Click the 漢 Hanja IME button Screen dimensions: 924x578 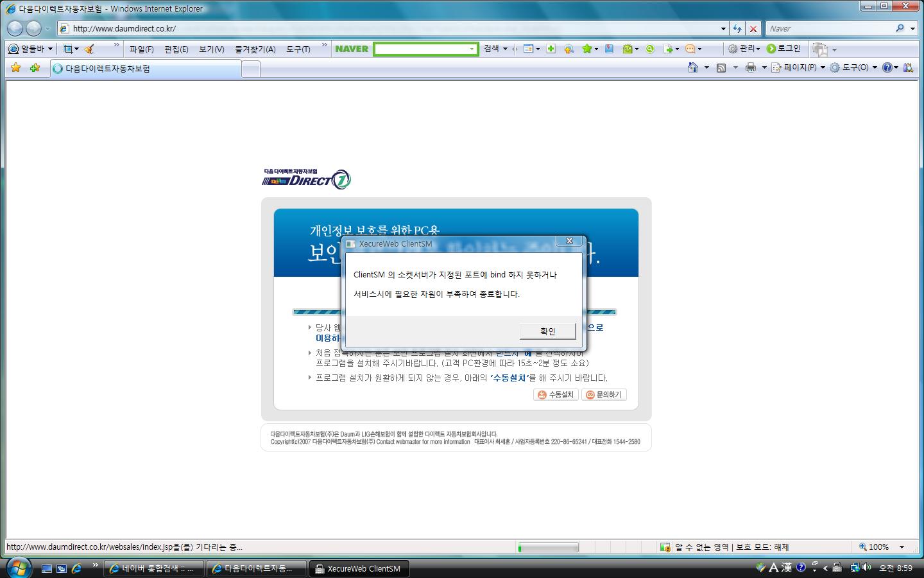(x=786, y=568)
